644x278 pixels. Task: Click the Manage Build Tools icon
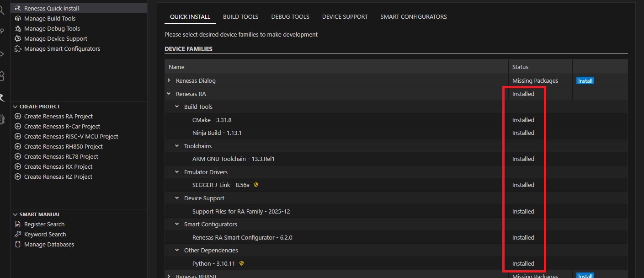coord(18,19)
